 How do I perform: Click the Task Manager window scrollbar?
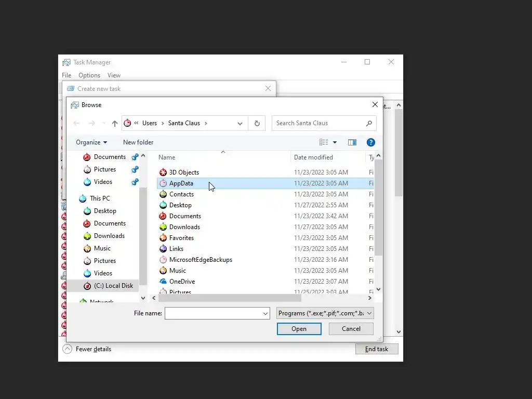[x=398, y=153]
